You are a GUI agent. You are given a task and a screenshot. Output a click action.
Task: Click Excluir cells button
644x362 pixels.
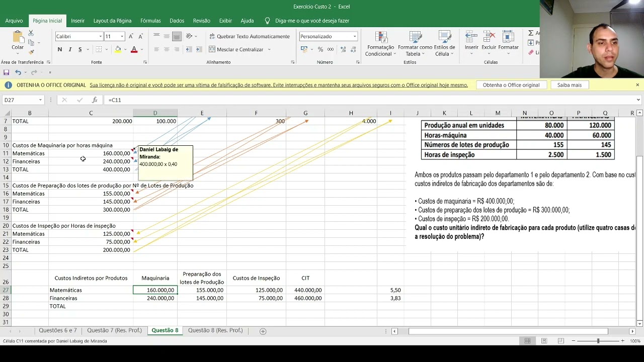click(489, 42)
